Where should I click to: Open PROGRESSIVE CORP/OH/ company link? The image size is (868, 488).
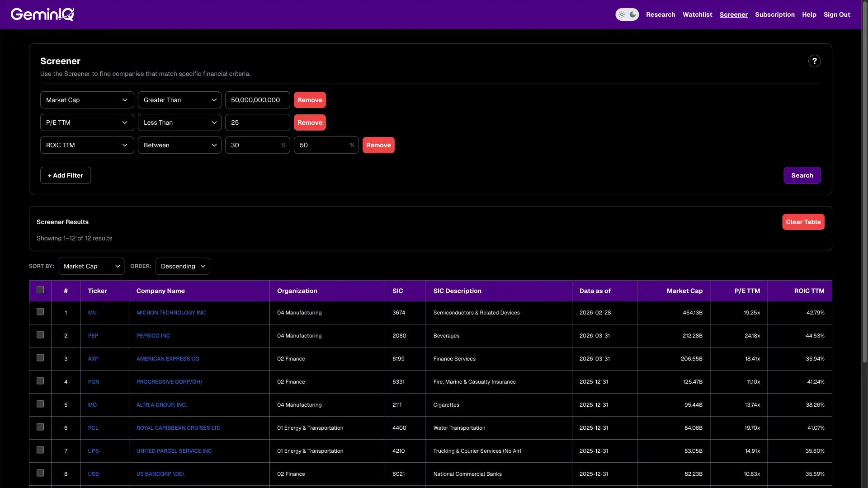[x=170, y=382]
